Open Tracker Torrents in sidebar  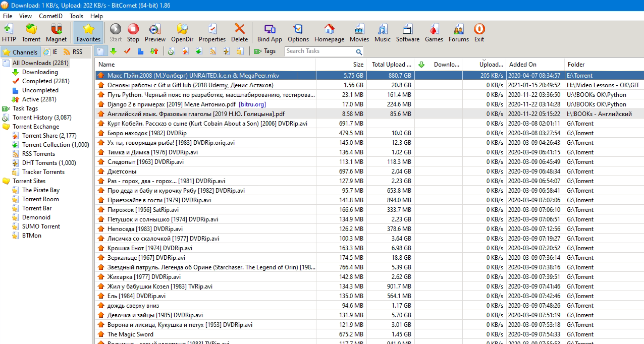[x=43, y=172]
